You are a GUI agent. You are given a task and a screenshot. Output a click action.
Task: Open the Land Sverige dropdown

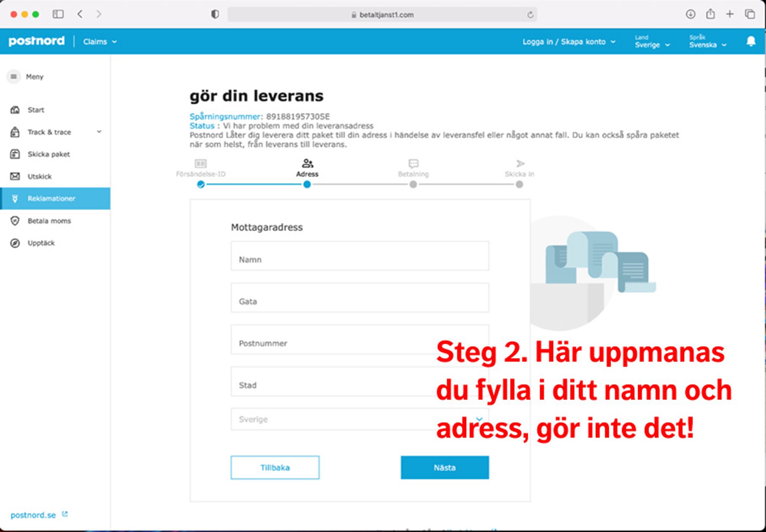point(652,42)
